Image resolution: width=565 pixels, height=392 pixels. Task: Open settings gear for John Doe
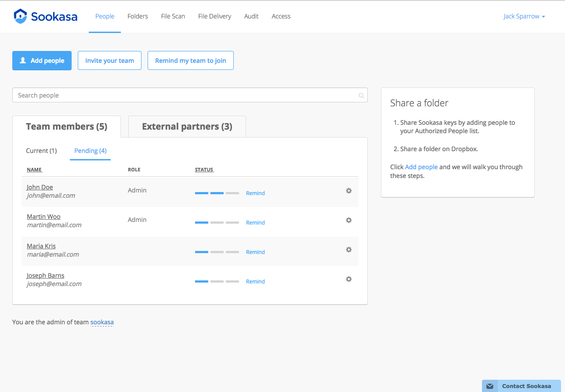tap(348, 191)
